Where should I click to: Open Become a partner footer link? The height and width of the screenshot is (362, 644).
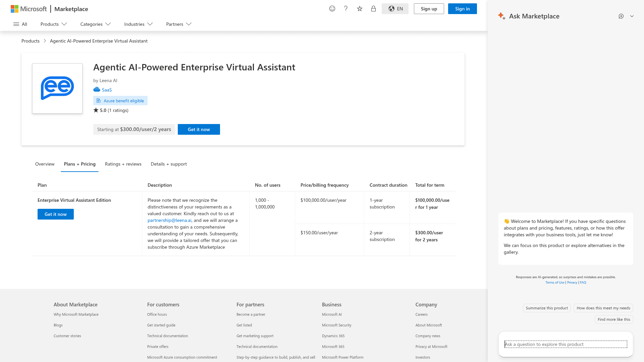tap(251, 314)
